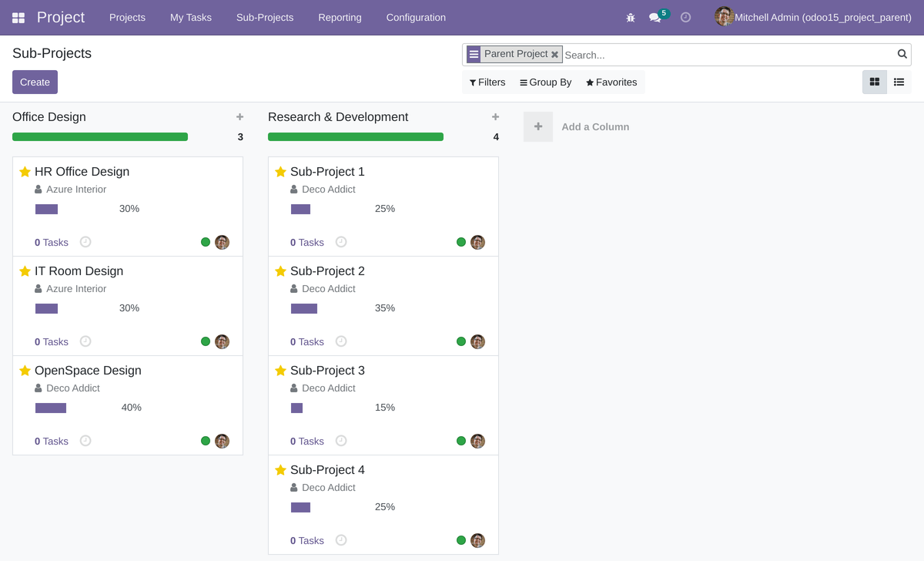The width and height of the screenshot is (924, 561).
Task: Open the Favorites dropdown
Action: coord(611,82)
